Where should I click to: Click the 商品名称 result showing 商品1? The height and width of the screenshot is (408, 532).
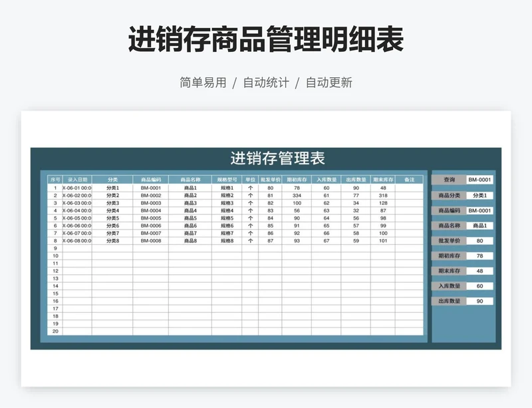(480, 225)
